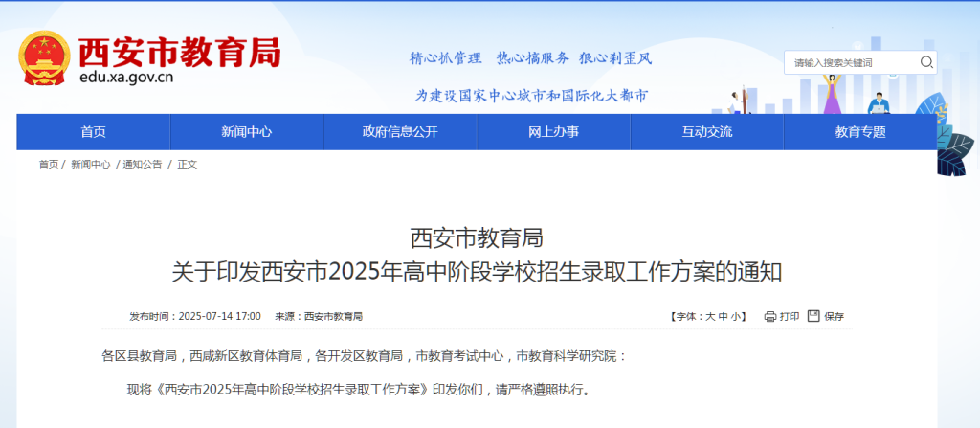Viewport: 980px width, 428px height.
Task: Open the 新闻中心 navigation tab
Action: pyautogui.click(x=246, y=132)
